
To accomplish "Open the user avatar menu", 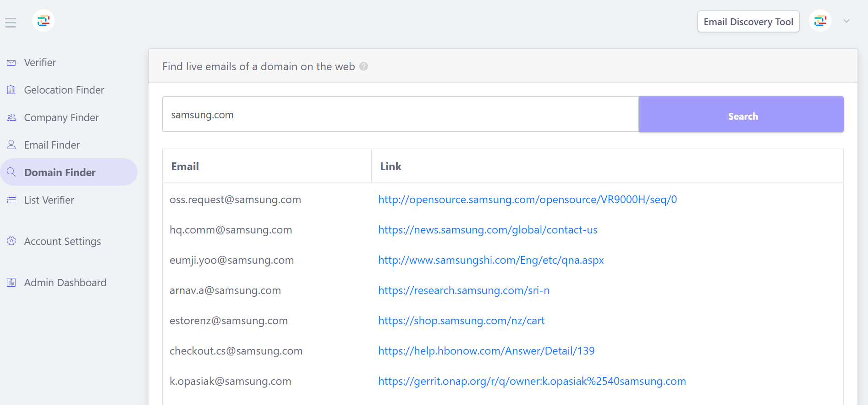I will 820,21.
